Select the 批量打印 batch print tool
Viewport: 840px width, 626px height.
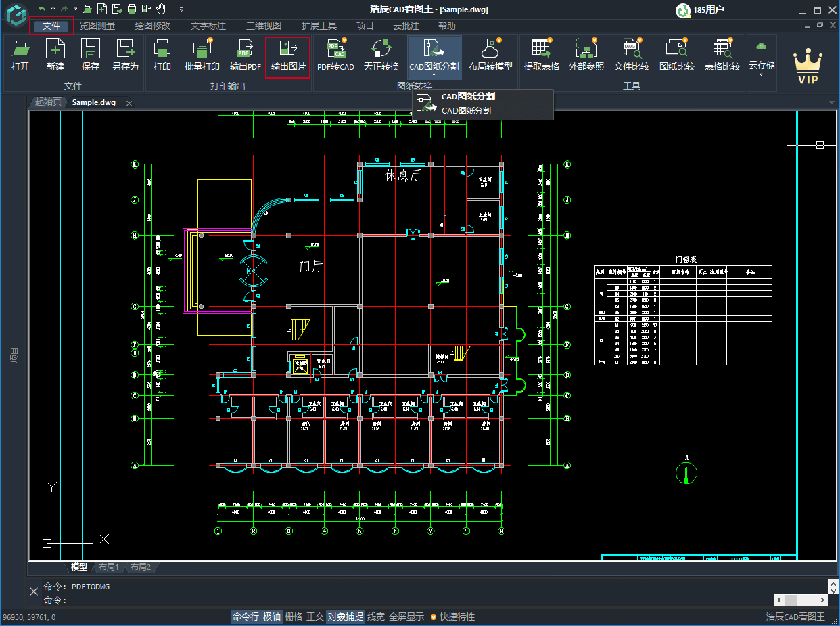tap(201, 54)
